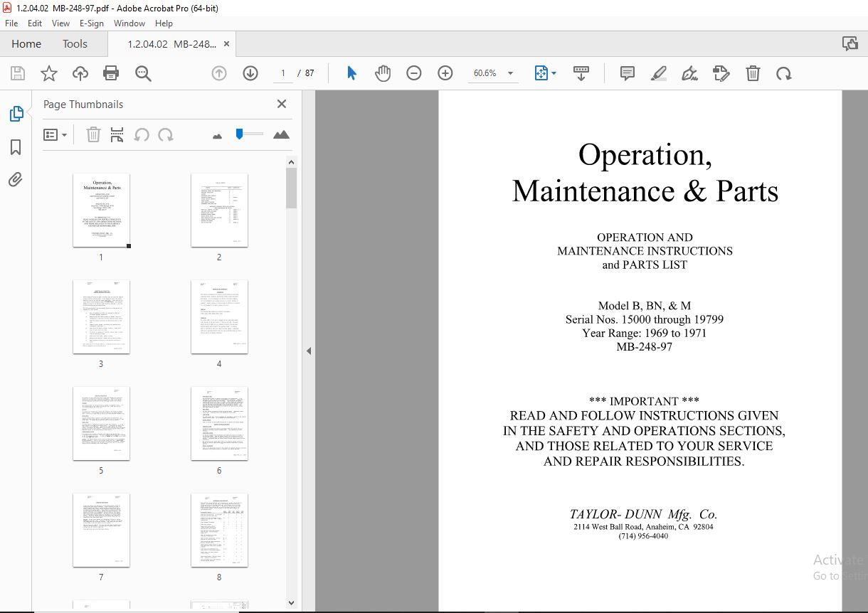Save the document to cloud
Viewport: 868px width, 613px height.
pyautogui.click(x=80, y=73)
